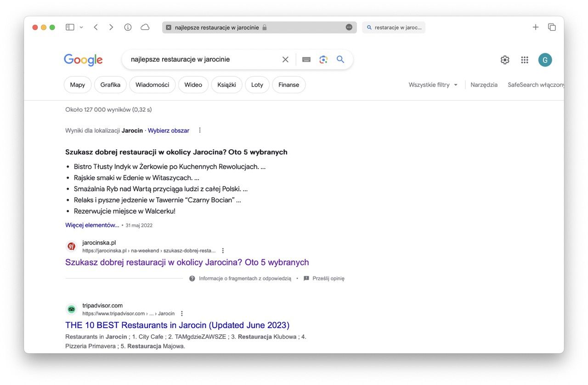Click the Safari address bar URL text
This screenshot has height=385, width=588.
coord(217,28)
